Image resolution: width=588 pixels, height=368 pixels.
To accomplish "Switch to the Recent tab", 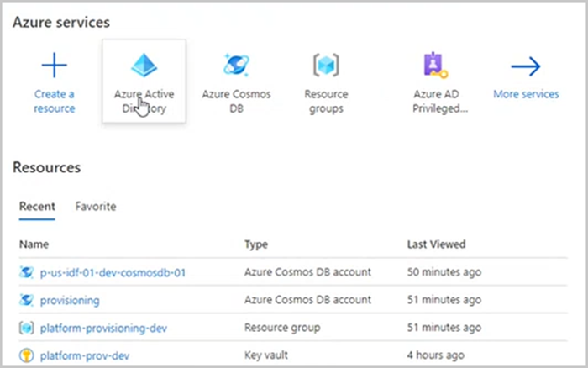I will [38, 206].
